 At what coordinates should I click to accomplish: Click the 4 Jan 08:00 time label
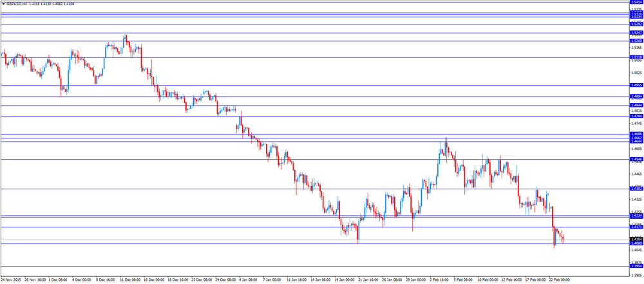pyautogui.click(x=248, y=279)
